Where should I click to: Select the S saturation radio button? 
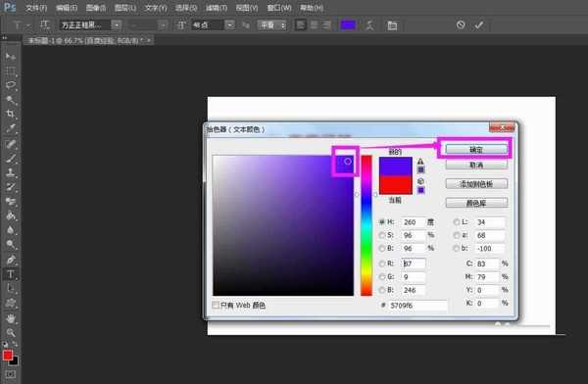tap(382, 235)
